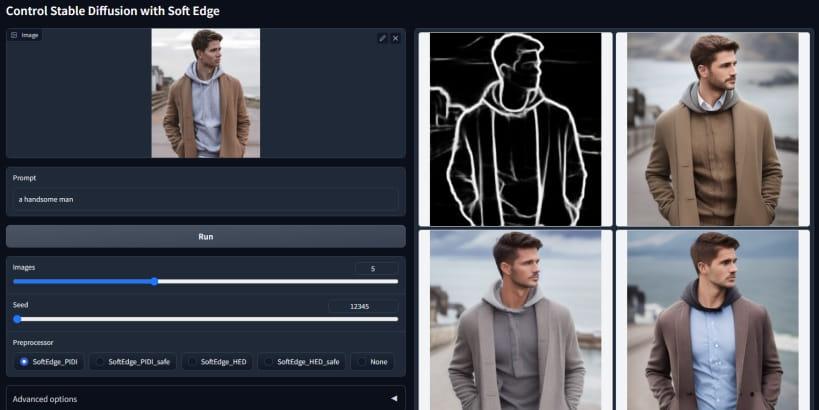Focus the Images number input box

tap(376, 268)
